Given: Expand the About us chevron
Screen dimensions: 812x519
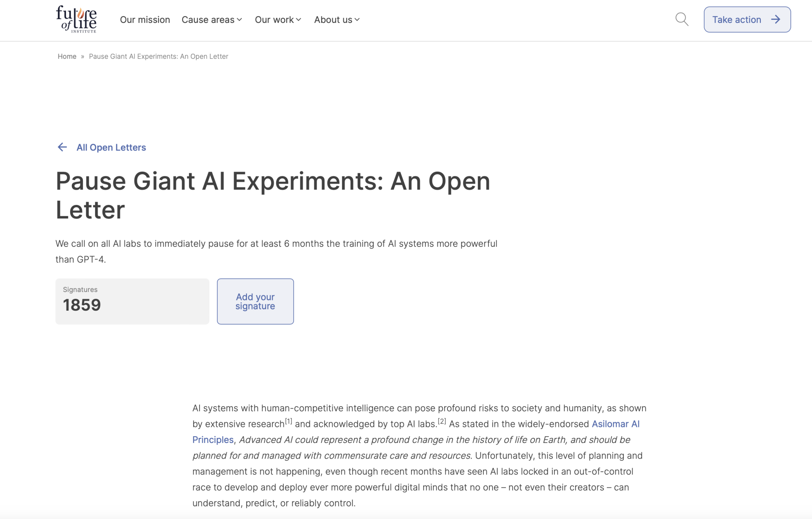Looking at the screenshot, I should pos(357,20).
